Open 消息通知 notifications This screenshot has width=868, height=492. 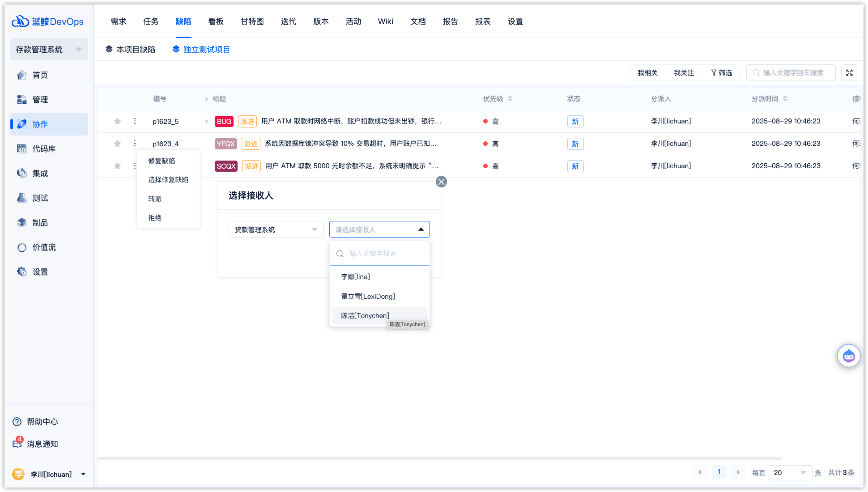coord(42,444)
